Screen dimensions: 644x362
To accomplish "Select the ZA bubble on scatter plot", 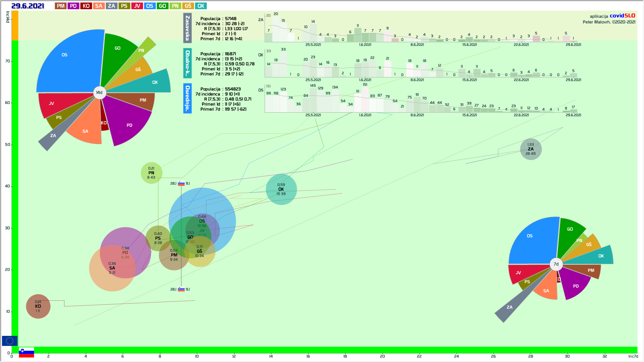I will click(531, 149).
